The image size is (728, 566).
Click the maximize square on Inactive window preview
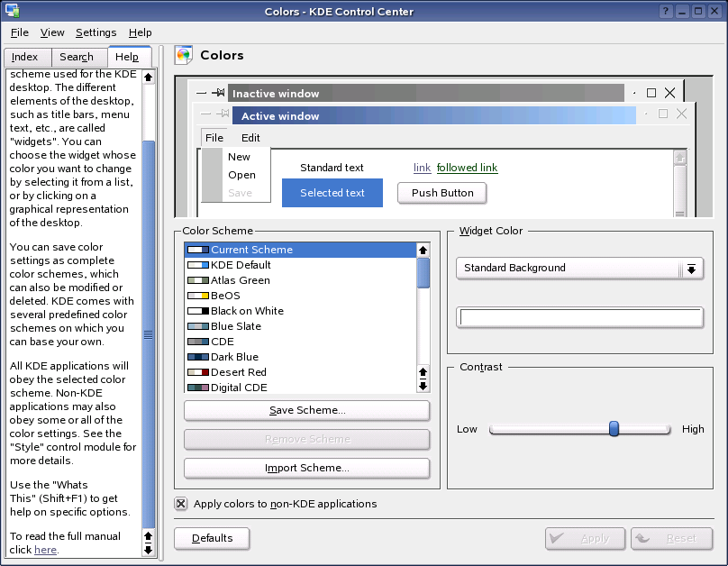651,93
